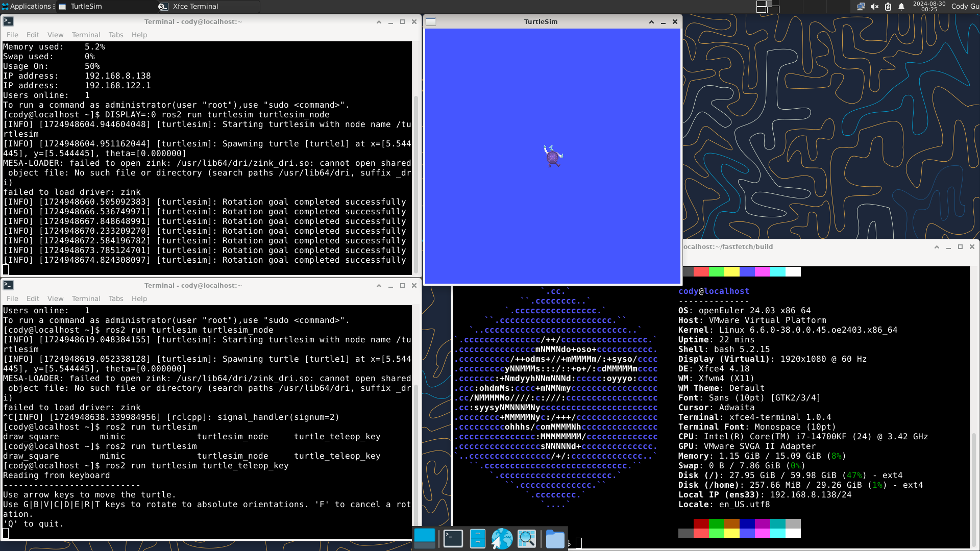Click the TurtleSim taskbar button
980x551 pixels.
pos(86,6)
